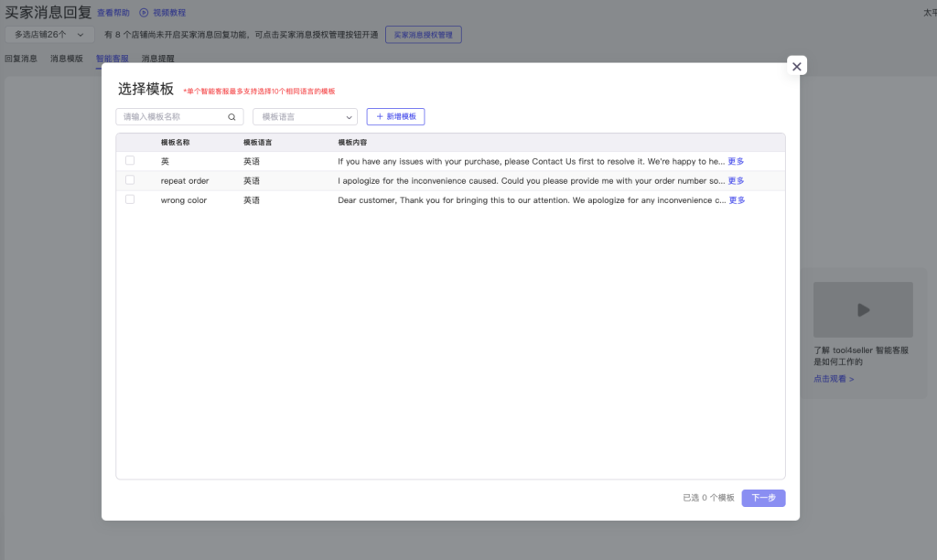Open the 查看帮助 link

113,13
